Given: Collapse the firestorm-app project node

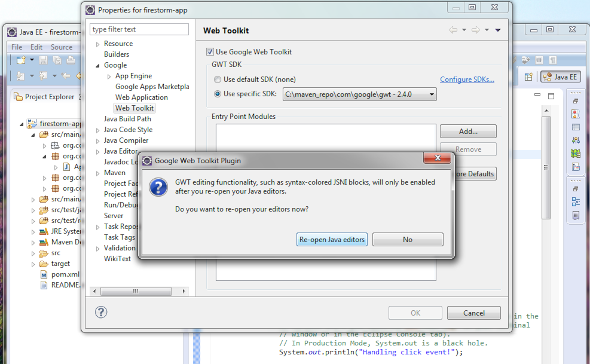Looking at the screenshot, I should coord(22,124).
